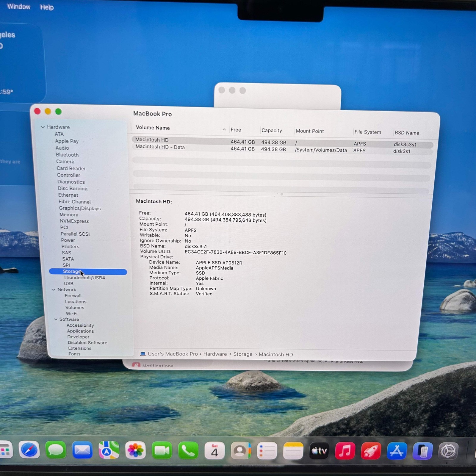
Task: Launch FaceTime from the Dock
Action: (x=162, y=450)
